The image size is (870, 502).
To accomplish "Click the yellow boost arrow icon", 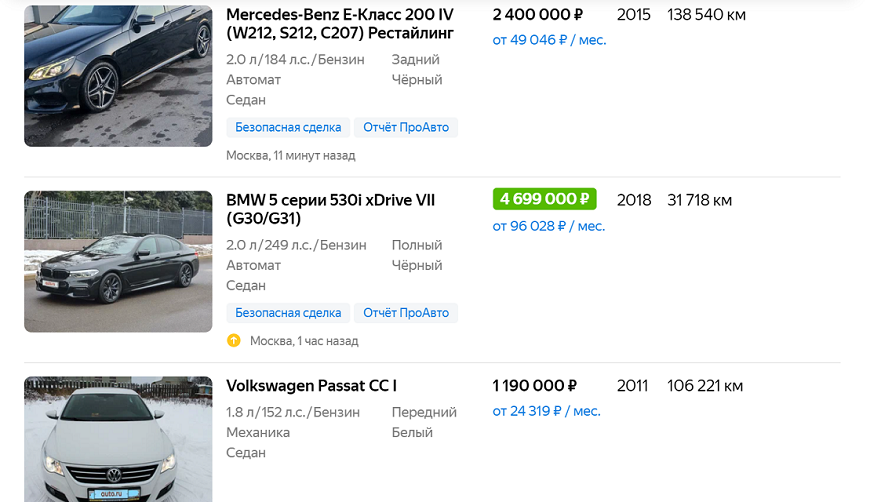I will [x=234, y=341].
